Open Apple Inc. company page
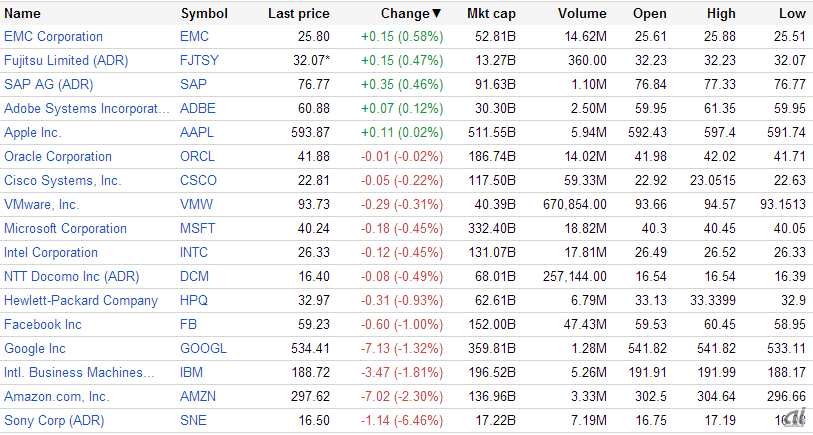 (33, 132)
